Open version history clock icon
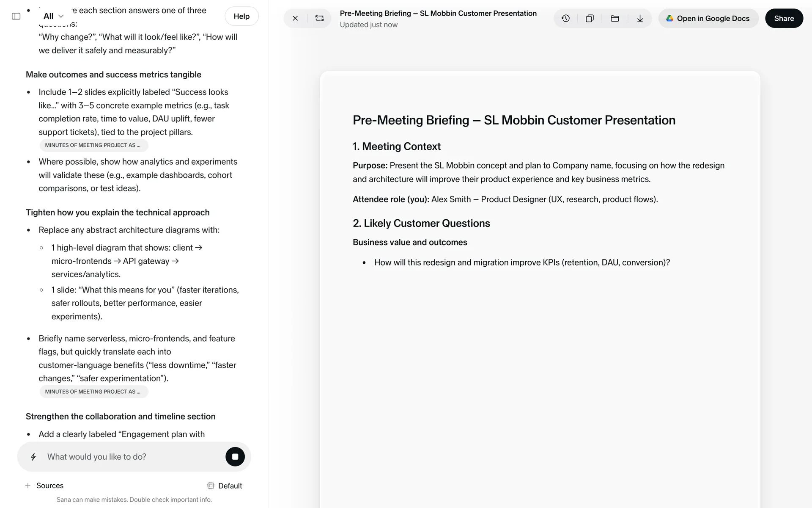This screenshot has width=812, height=508. 565,18
